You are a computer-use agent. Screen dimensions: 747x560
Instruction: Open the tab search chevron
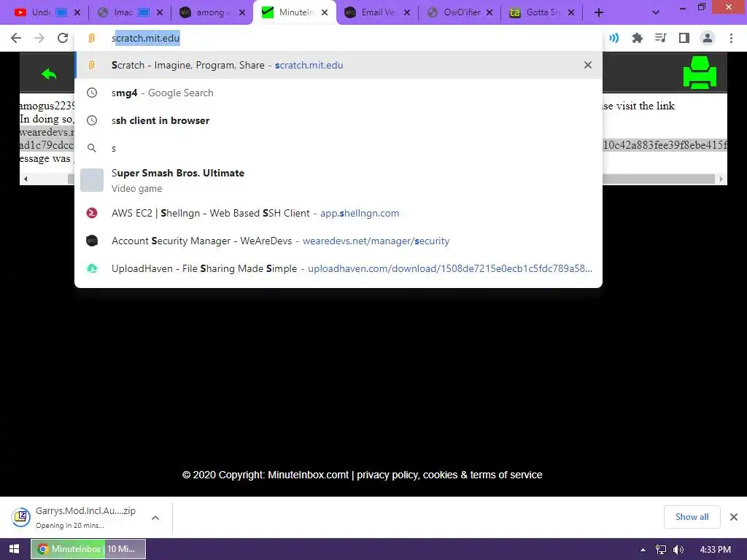coord(656,13)
